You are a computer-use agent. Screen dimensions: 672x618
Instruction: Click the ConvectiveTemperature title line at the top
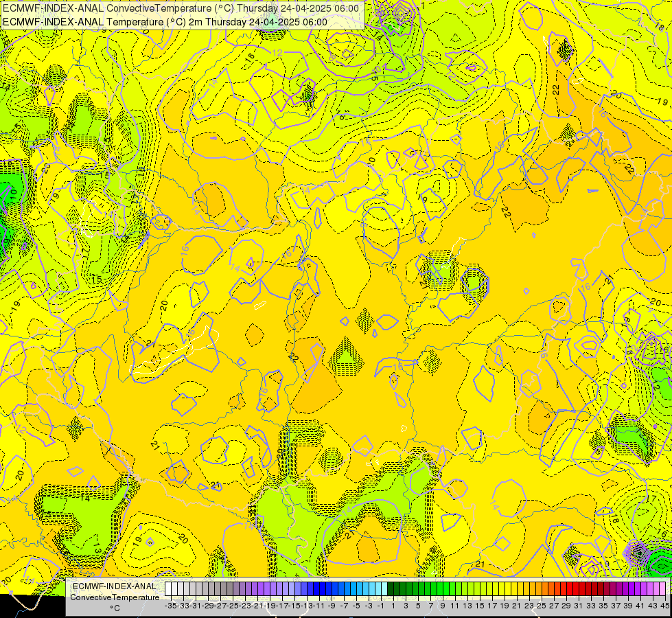pos(181,8)
